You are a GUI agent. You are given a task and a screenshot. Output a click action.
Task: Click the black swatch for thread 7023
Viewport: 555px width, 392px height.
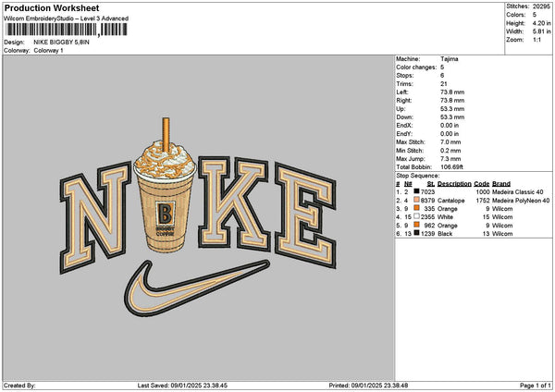[x=416, y=191]
